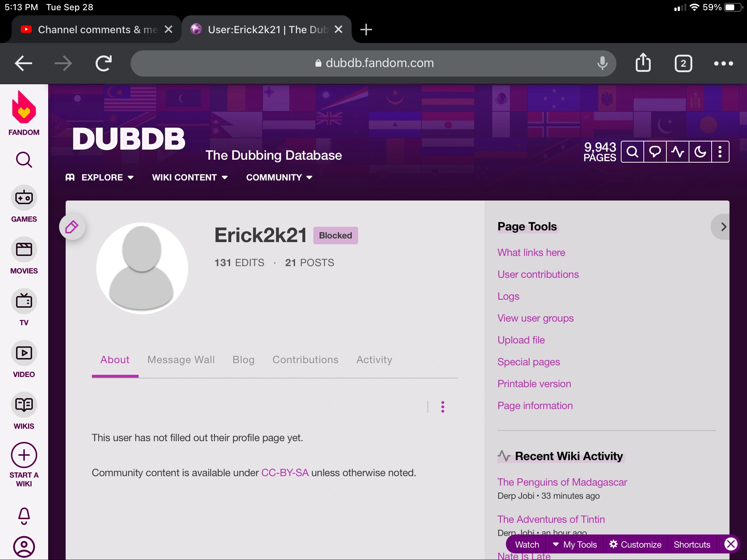Click the CC-BY-SA license link

(285, 473)
